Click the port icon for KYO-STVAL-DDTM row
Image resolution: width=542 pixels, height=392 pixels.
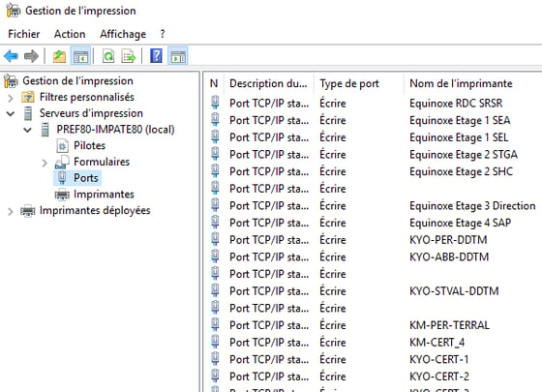(215, 290)
